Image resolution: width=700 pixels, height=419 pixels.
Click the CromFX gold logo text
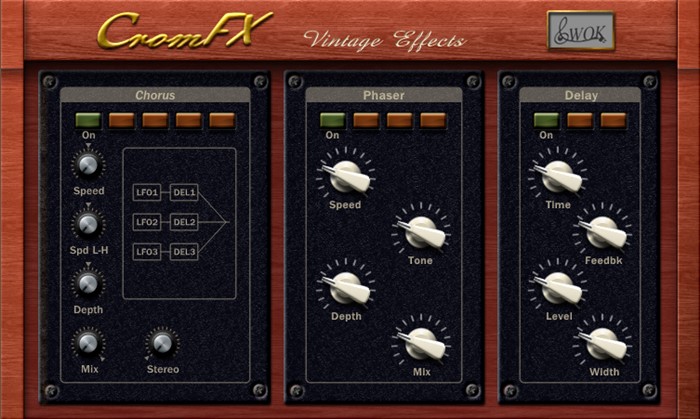pyautogui.click(x=184, y=30)
